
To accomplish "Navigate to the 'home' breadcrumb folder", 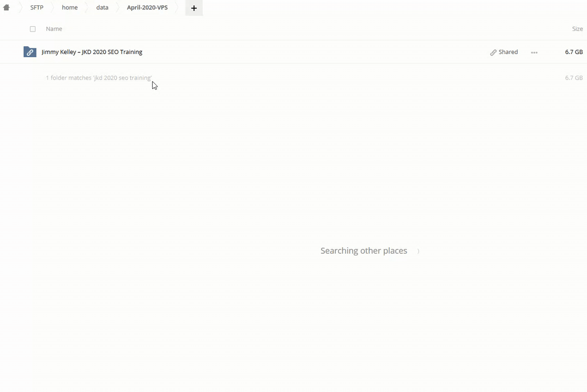I will pos(70,8).
